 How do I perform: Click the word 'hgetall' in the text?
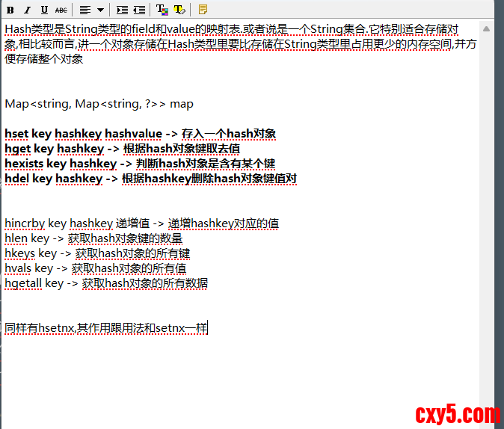(22, 283)
